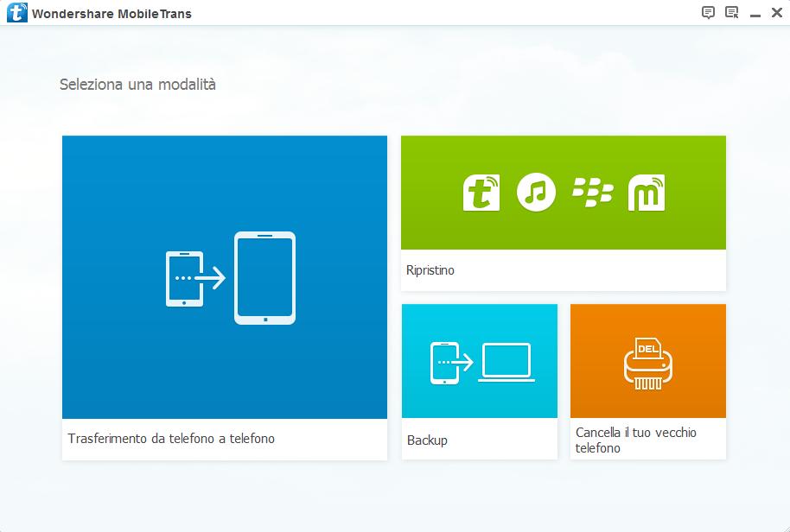This screenshot has width=790, height=532.
Task: Click the phone-to-phone transfer arrow icon
Action: pos(207,278)
